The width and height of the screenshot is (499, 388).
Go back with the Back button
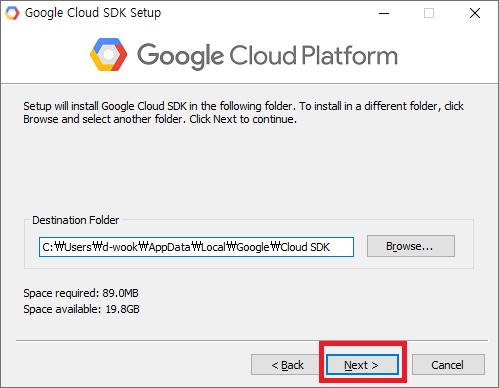(287, 365)
